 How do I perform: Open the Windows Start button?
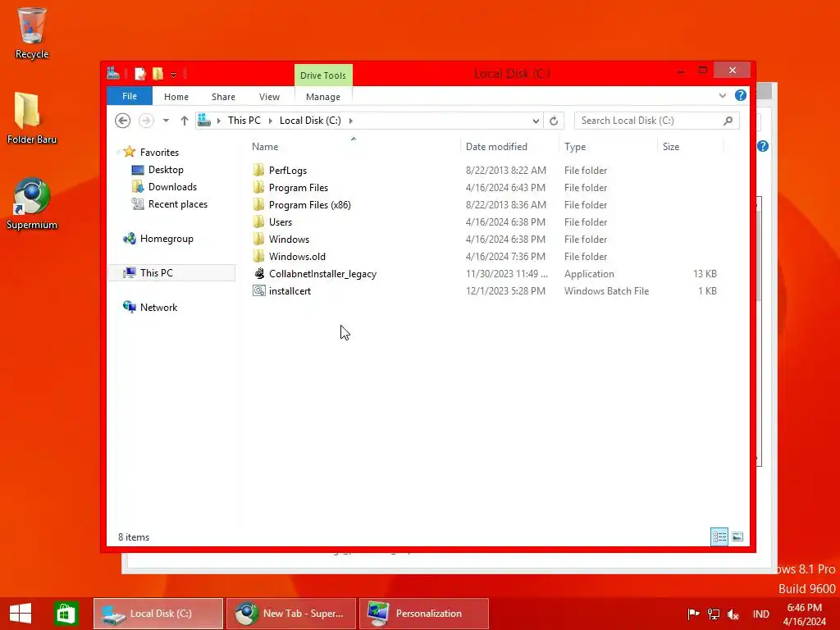pyautogui.click(x=21, y=614)
